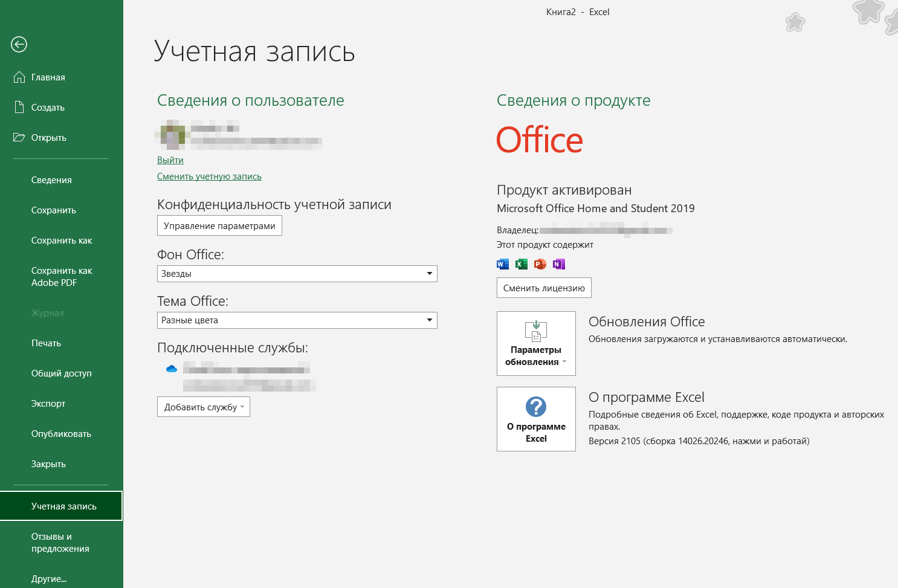This screenshot has height=588, width=898.
Task: Select Закрыть in the sidebar
Action: 61,464
